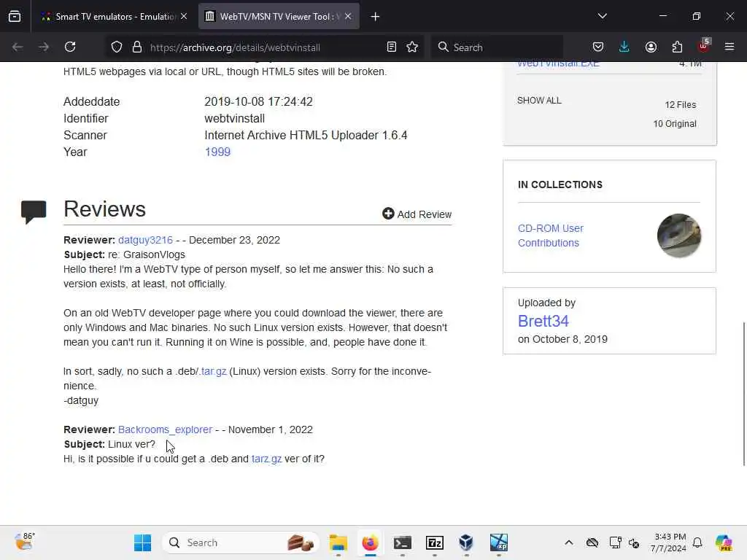Image resolution: width=747 pixels, height=560 pixels.
Task: Click the 10 Original text
Action: 675,124
